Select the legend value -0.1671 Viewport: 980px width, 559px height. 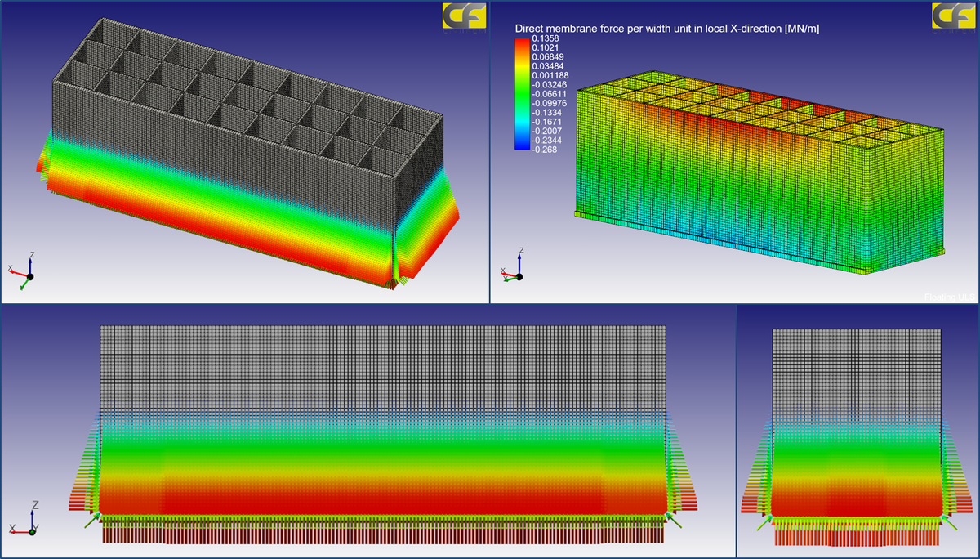coord(546,122)
